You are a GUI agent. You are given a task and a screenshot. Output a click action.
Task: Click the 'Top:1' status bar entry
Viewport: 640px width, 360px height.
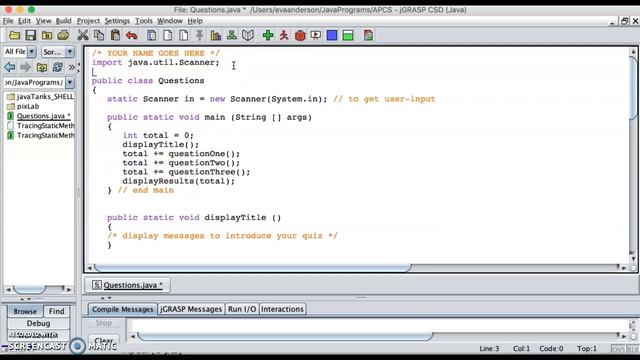pos(587,349)
